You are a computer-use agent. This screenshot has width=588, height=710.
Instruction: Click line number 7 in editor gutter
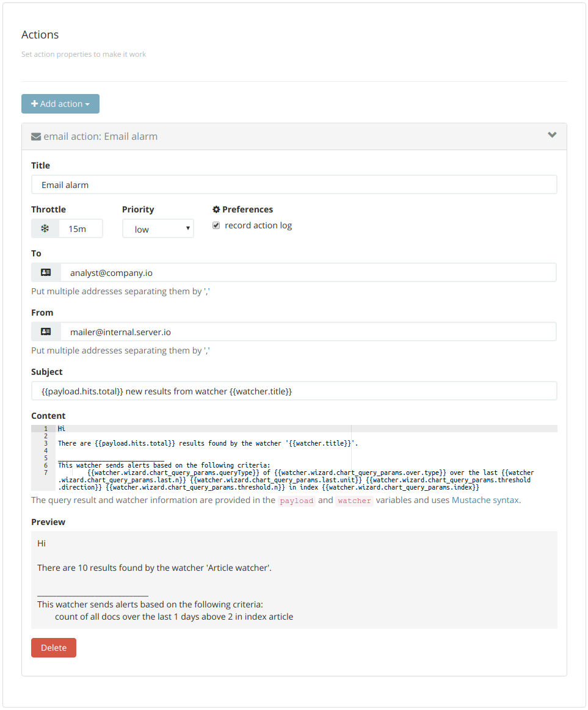(45, 473)
